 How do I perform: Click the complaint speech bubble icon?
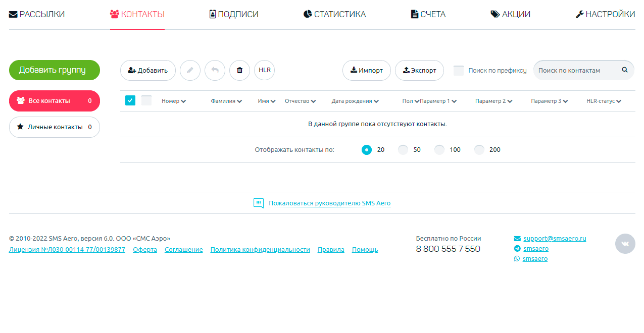click(259, 203)
